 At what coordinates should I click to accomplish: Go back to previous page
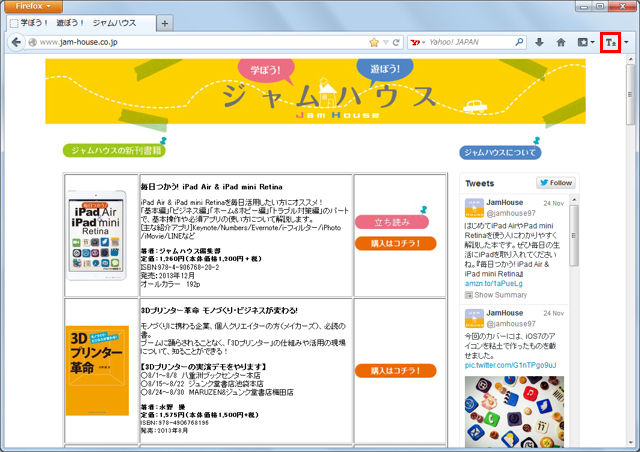pos(16,42)
